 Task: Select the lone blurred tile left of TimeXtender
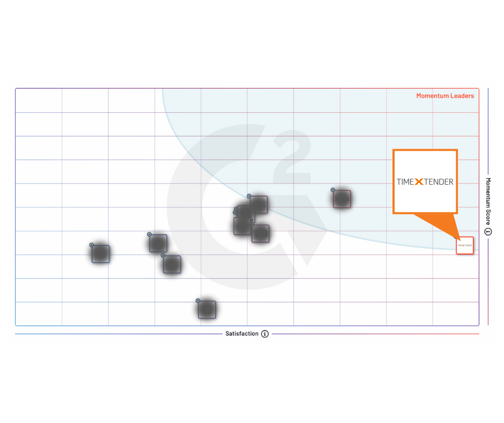tap(342, 199)
